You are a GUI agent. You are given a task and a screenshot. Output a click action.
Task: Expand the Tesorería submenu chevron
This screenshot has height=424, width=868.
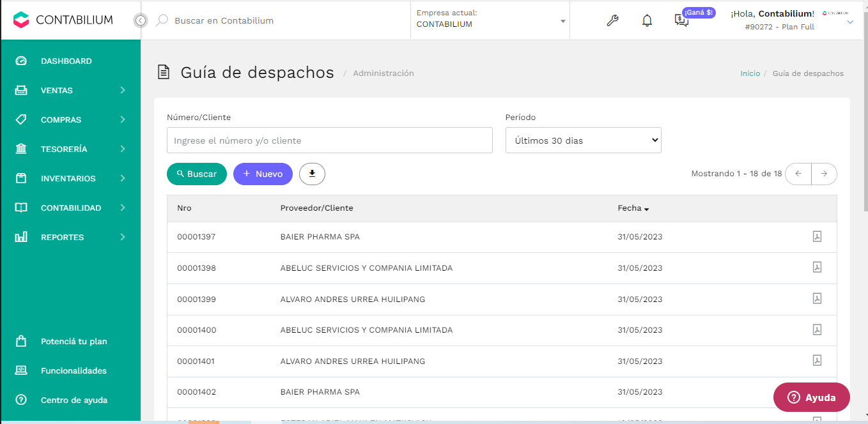pyautogui.click(x=123, y=149)
